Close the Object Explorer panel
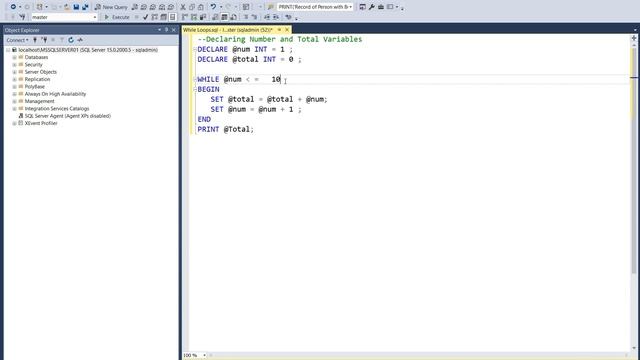Image resolution: width=640 pixels, height=360 pixels. (173, 30)
